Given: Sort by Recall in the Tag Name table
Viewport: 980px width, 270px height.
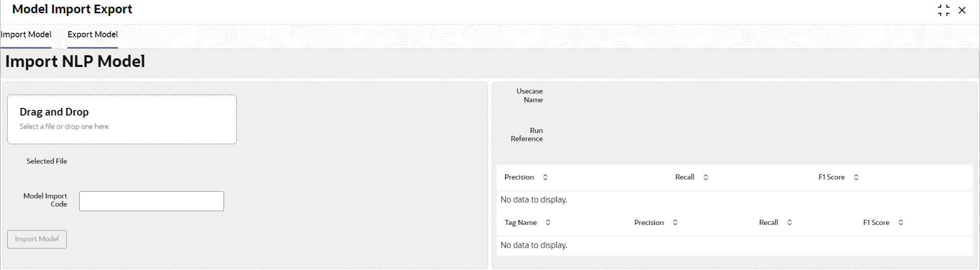Looking at the screenshot, I should (x=790, y=223).
